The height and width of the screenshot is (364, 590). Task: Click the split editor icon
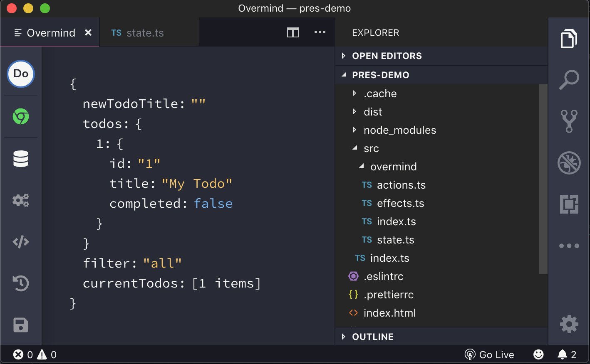click(x=293, y=32)
